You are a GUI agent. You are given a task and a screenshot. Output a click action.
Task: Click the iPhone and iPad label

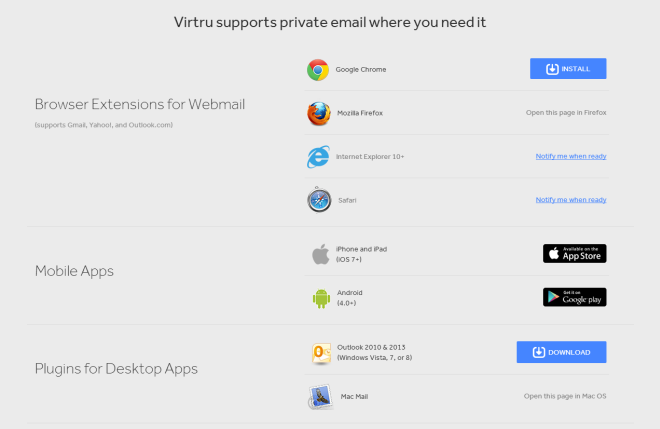(362, 249)
